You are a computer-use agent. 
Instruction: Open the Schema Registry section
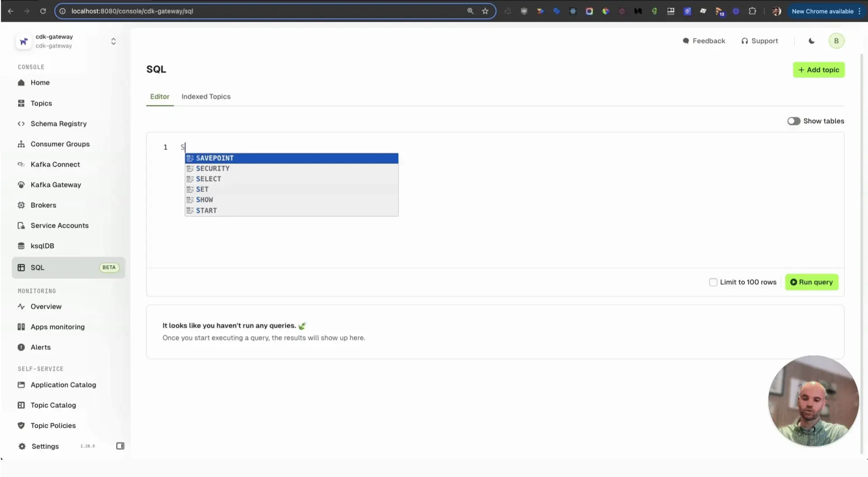pos(58,123)
